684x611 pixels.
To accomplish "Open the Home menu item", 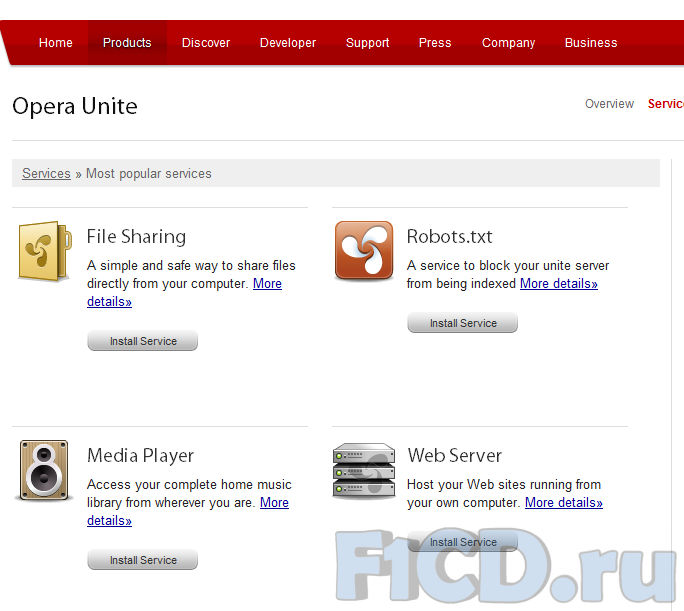I will 55,43.
